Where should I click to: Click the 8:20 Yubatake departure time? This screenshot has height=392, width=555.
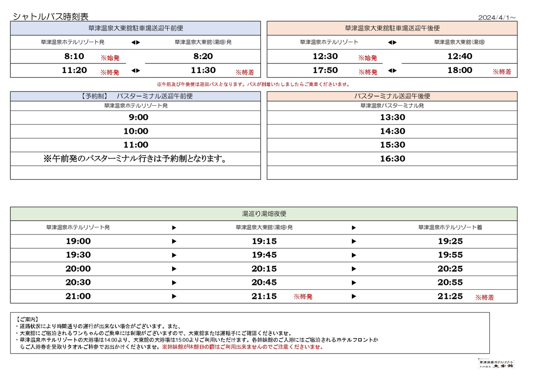click(203, 56)
